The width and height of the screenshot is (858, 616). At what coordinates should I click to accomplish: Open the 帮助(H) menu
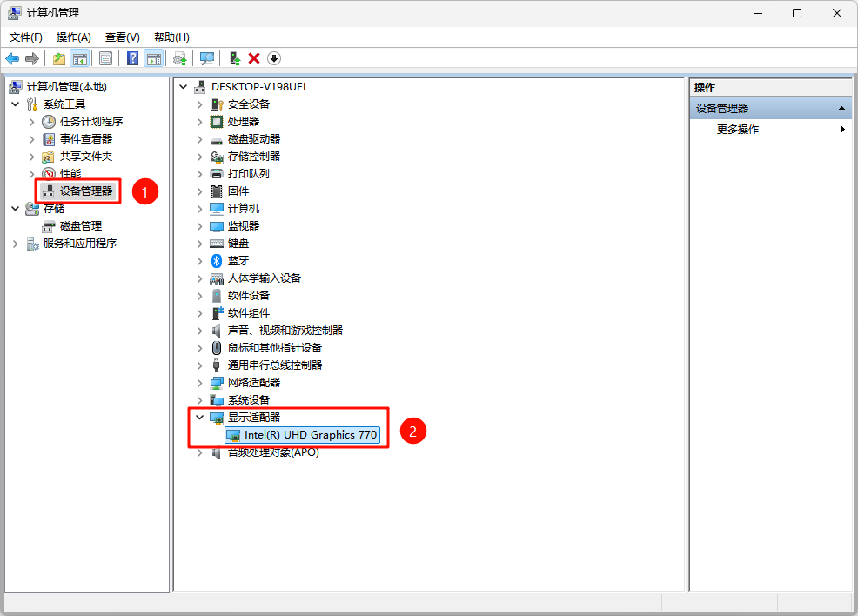(x=171, y=37)
